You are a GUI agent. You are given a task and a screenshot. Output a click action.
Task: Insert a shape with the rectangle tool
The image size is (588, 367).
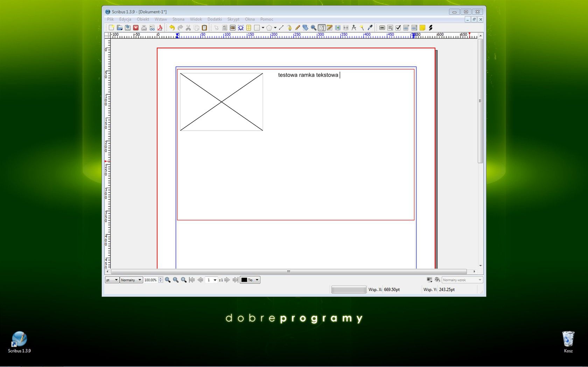click(257, 28)
